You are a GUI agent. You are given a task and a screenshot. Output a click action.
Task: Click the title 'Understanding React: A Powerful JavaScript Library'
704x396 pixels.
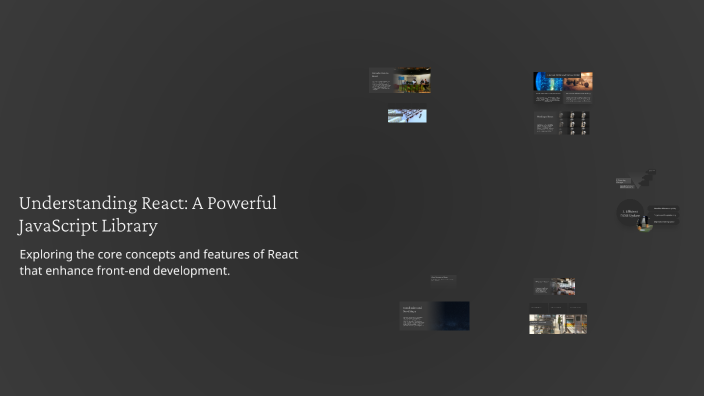click(148, 214)
